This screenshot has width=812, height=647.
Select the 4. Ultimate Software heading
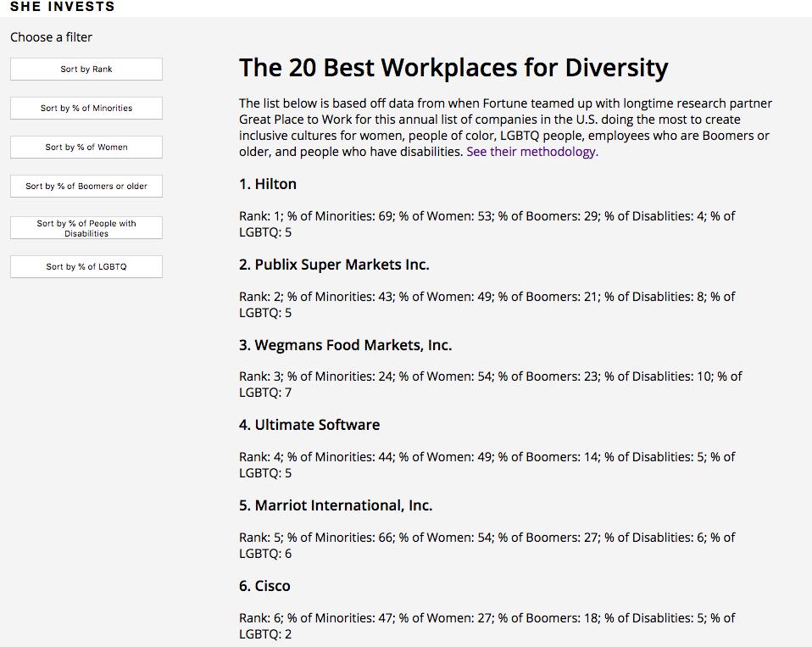pyautogui.click(x=309, y=425)
